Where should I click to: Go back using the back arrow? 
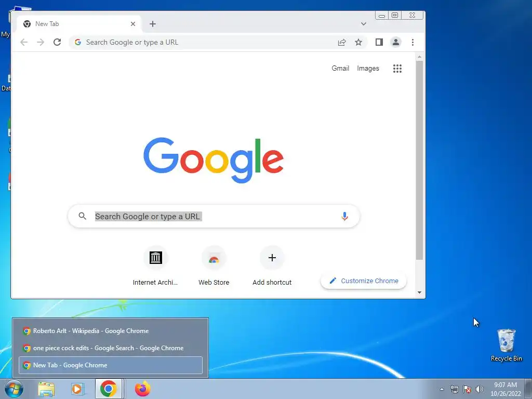pyautogui.click(x=24, y=42)
